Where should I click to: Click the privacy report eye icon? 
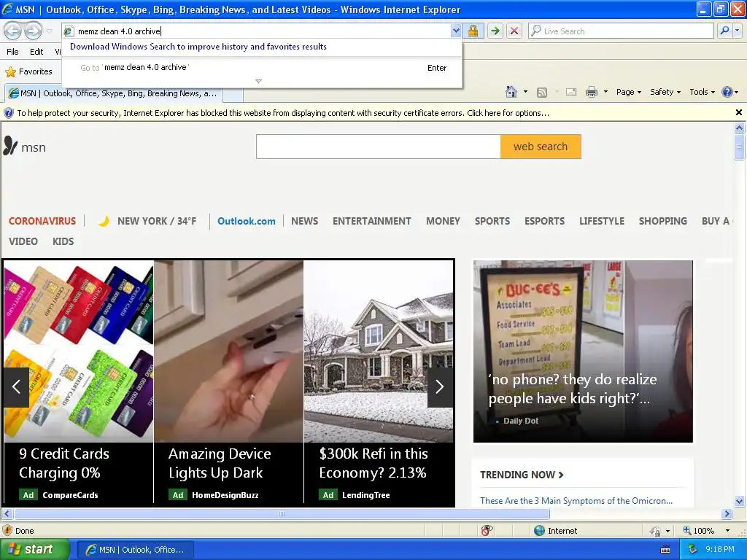(487, 530)
